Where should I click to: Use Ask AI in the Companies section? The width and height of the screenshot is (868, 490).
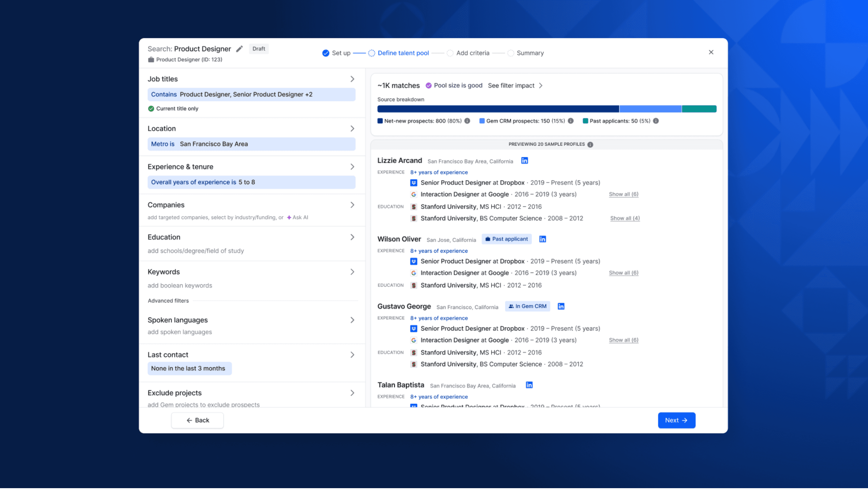[297, 217]
